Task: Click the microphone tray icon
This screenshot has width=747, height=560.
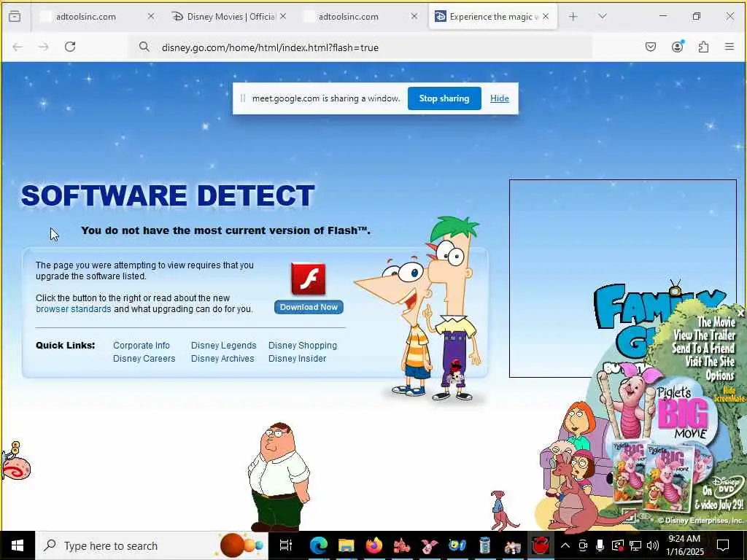Action: pos(600,545)
